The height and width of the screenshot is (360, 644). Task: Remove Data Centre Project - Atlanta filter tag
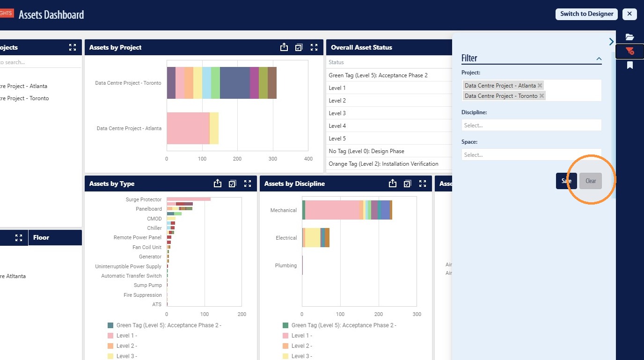coord(540,86)
